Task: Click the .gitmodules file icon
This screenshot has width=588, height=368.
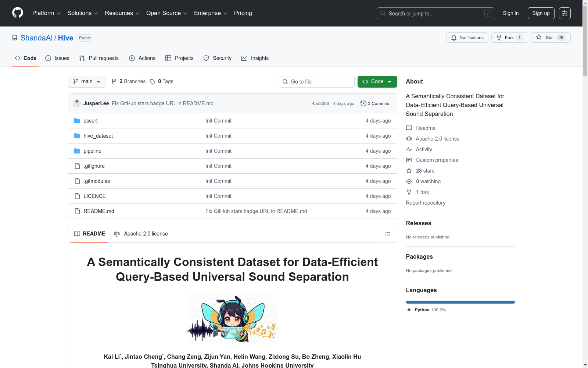Action: pos(77,181)
